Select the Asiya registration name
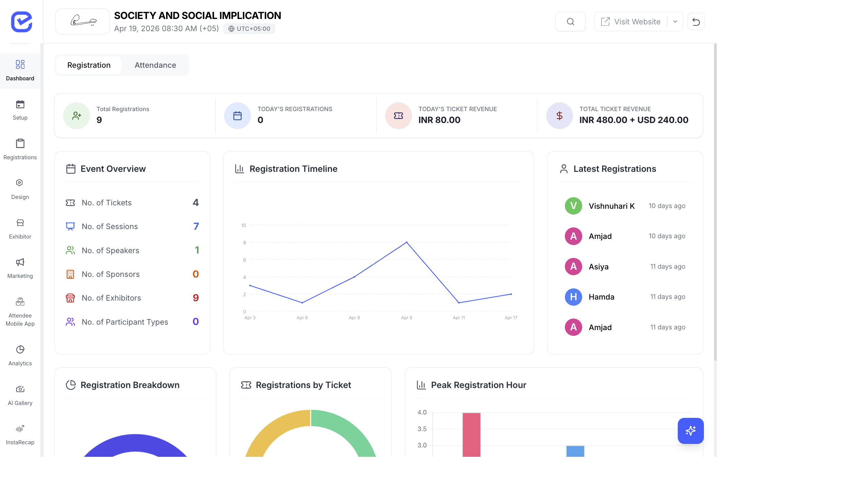 598,267
